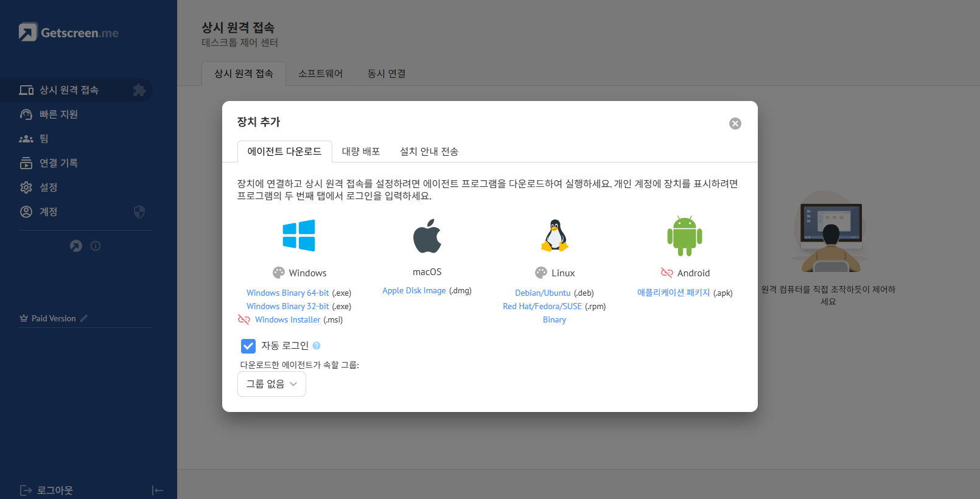Download Windows Installer msi
The width and height of the screenshot is (980, 499).
pos(287,319)
